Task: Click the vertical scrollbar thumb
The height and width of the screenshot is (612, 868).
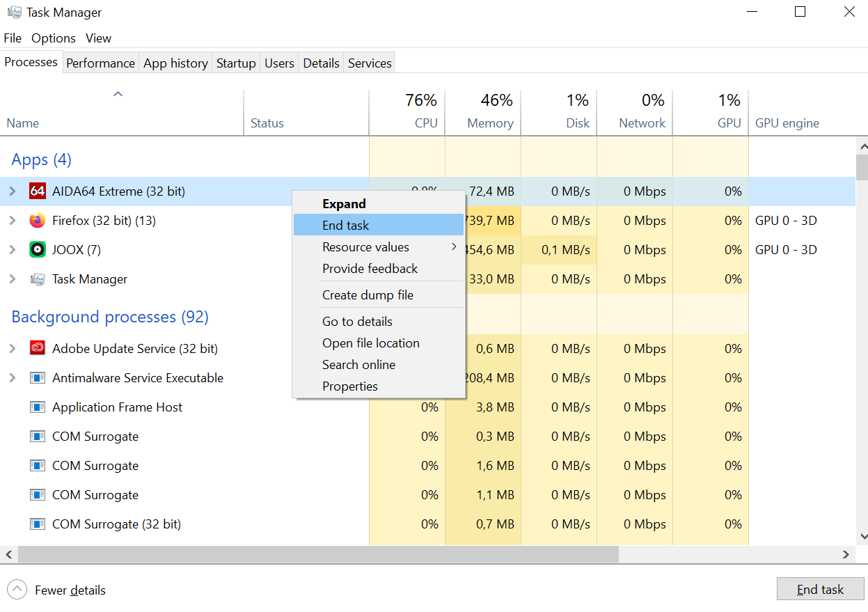Action: (x=862, y=168)
